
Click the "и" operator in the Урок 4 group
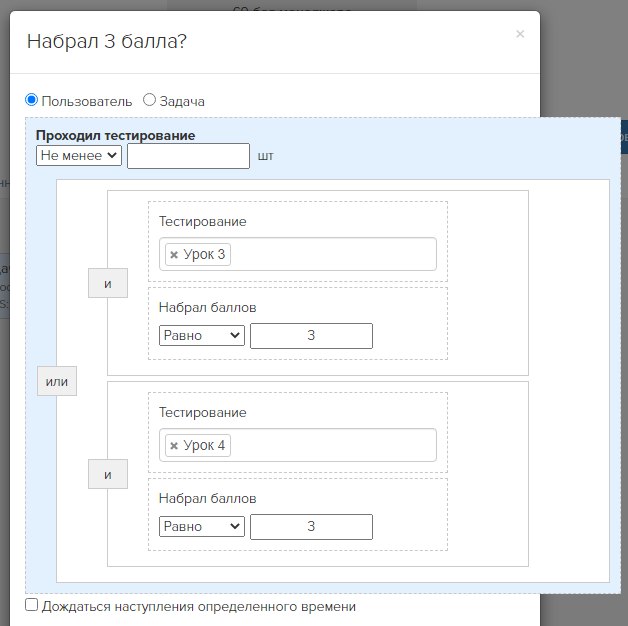(x=108, y=474)
